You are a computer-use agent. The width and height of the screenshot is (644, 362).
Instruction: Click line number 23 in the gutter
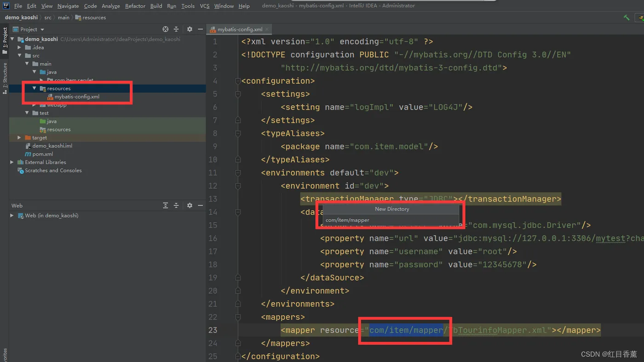pyautogui.click(x=213, y=330)
